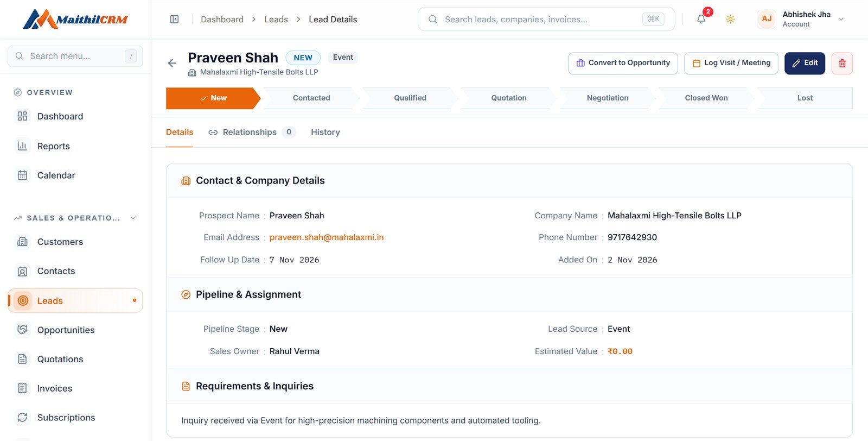Collapse the Sales & Operations section

(133, 218)
